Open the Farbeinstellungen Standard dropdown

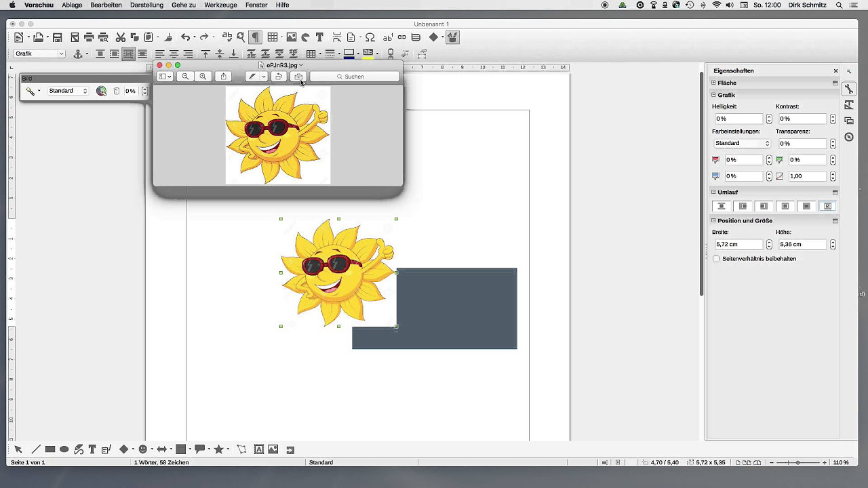(x=743, y=144)
